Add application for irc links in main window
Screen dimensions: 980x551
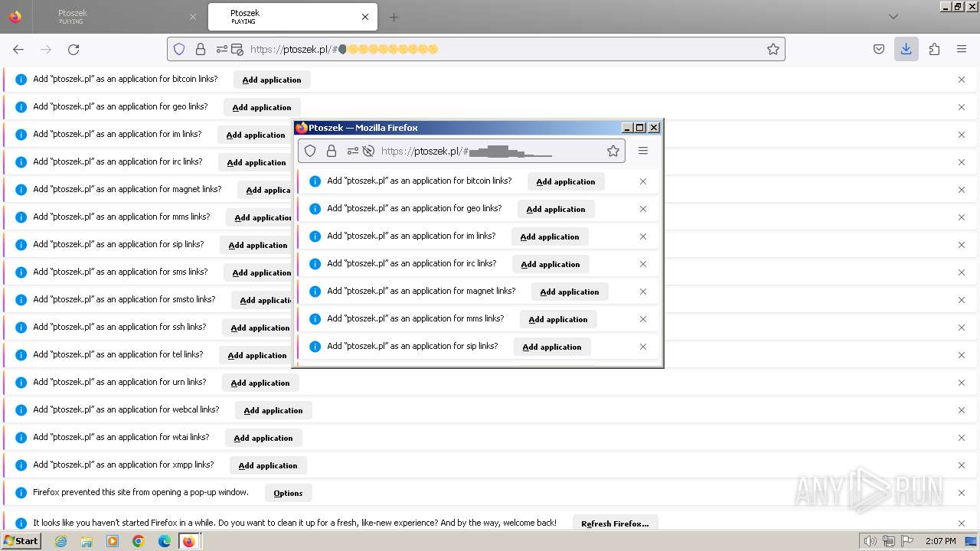(256, 162)
